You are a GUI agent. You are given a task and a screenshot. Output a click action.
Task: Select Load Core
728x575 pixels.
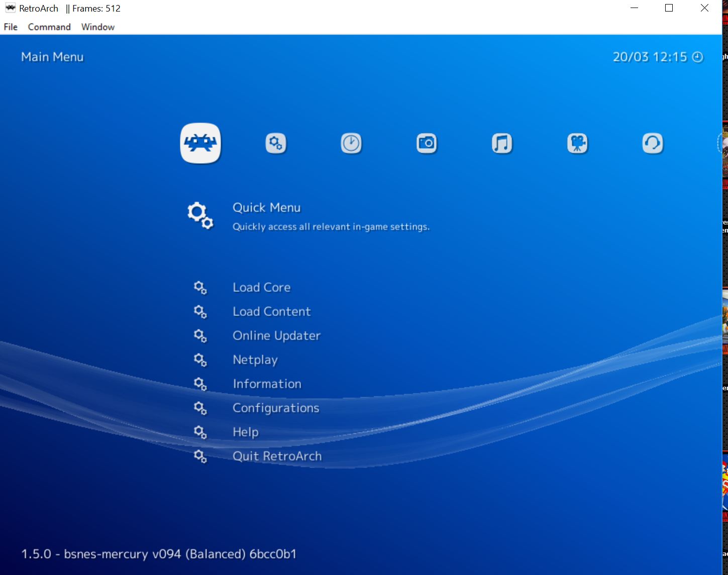click(261, 287)
